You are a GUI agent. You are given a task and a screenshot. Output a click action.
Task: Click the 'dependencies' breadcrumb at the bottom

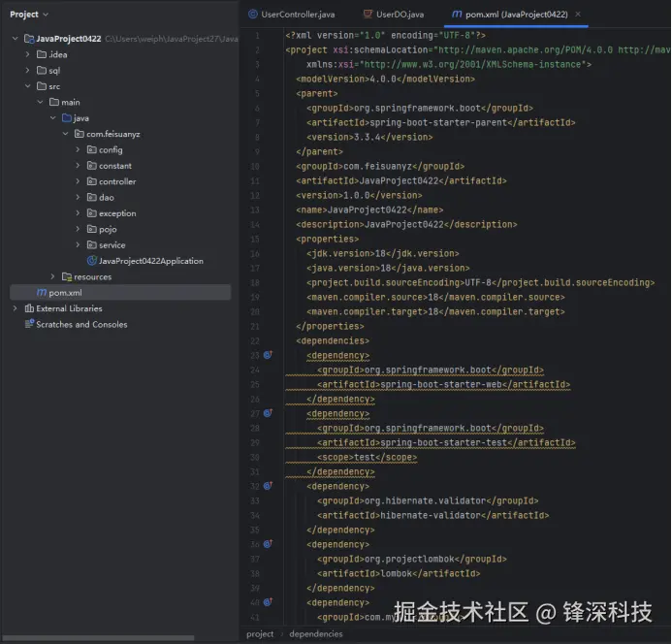coord(316,634)
